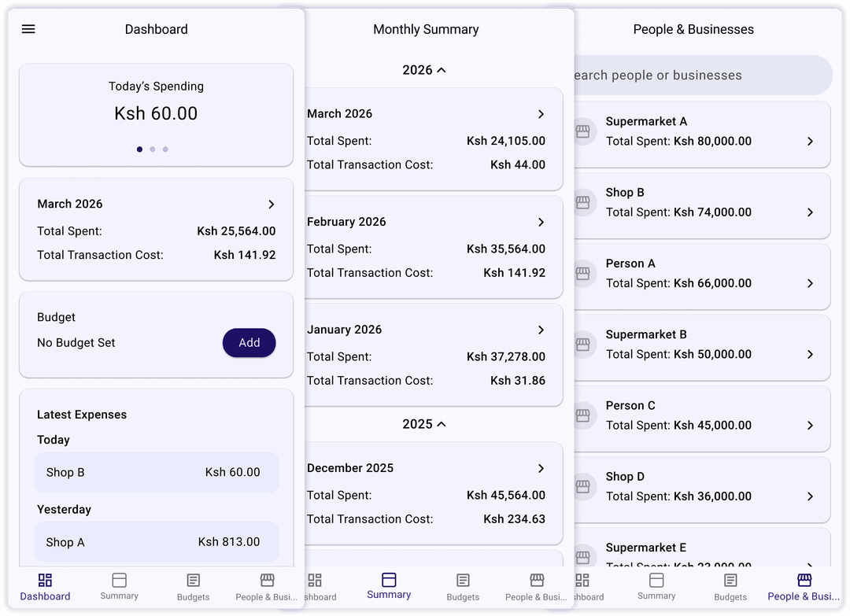Viewport: 850px width, 616px height.
Task: Tap the store icon beside Person A
Action: (582, 273)
